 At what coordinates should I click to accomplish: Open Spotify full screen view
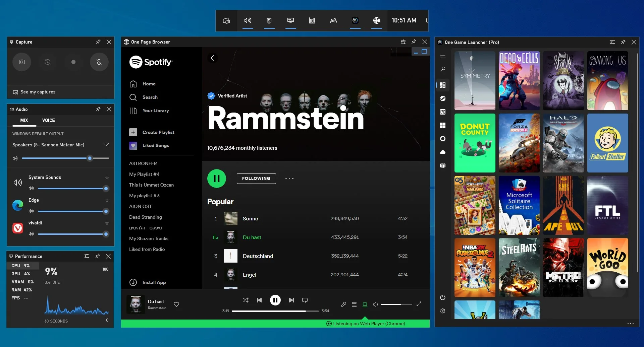pos(419,304)
